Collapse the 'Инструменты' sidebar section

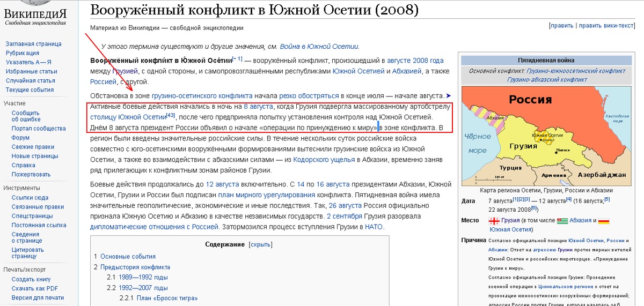(x=21, y=188)
